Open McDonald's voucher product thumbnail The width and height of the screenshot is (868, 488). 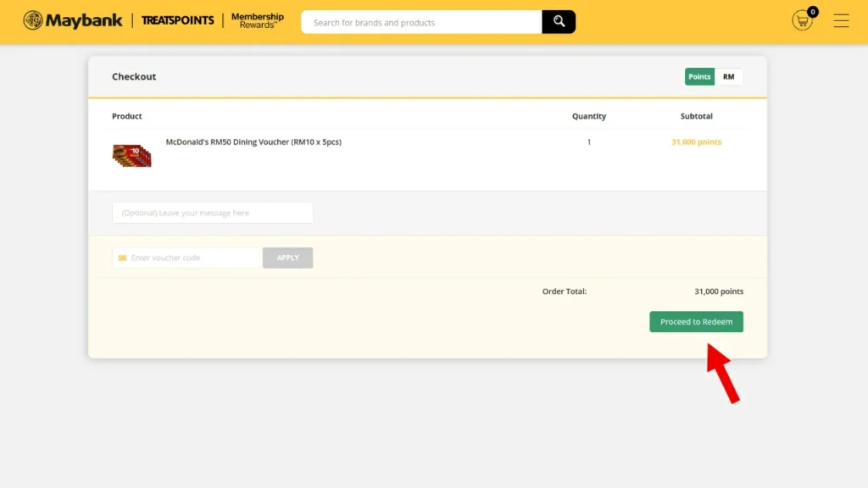(131, 156)
